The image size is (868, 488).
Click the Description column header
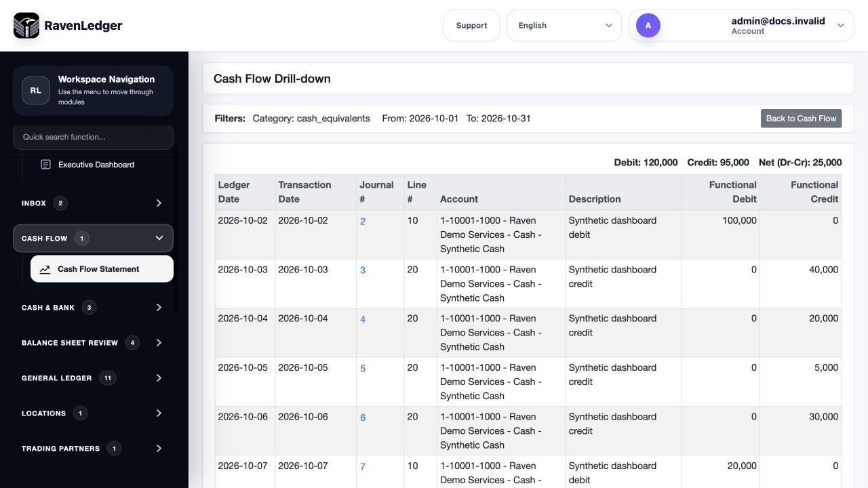coord(623,192)
